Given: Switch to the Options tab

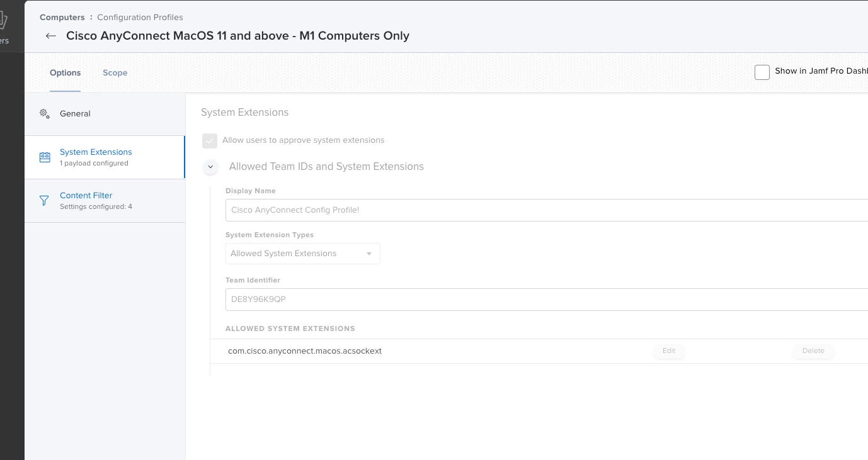Looking at the screenshot, I should click(x=66, y=73).
